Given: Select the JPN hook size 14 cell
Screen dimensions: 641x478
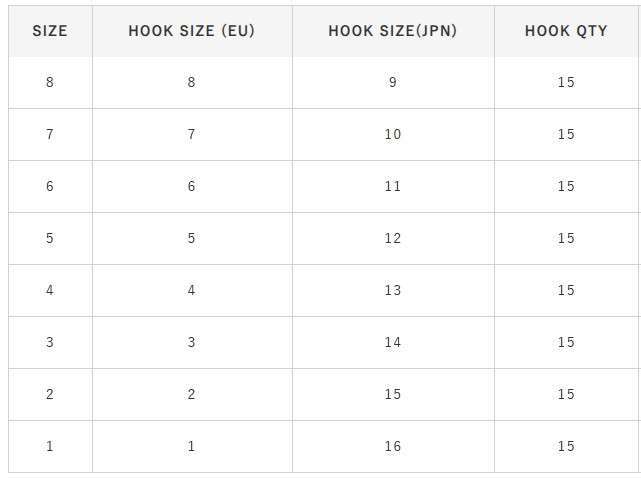Looking at the screenshot, I should (x=393, y=342).
